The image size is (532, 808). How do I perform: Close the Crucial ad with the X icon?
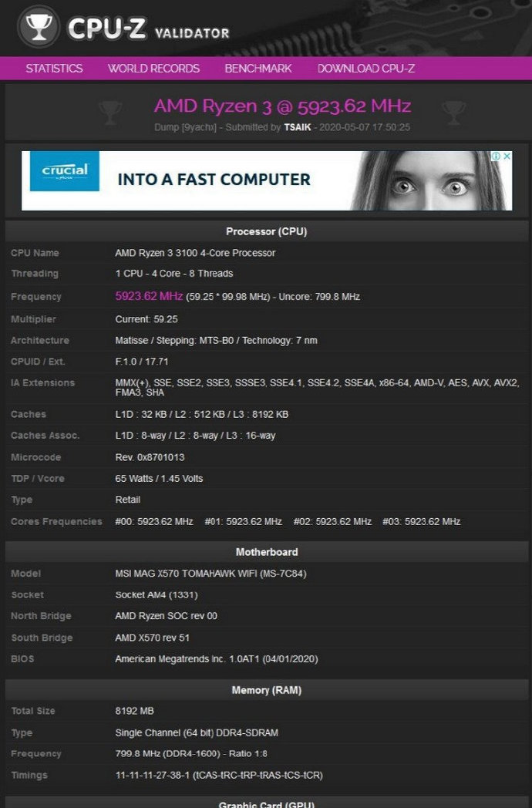[x=507, y=157]
